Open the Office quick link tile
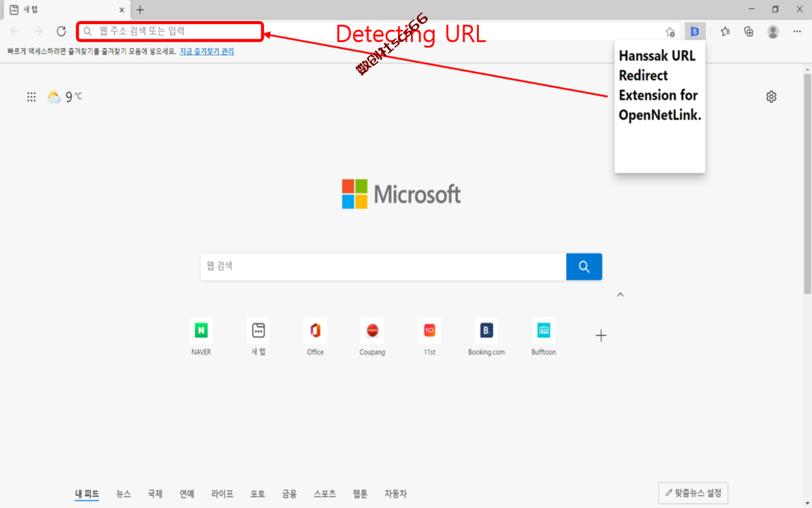The height and width of the screenshot is (508, 812). (x=315, y=337)
